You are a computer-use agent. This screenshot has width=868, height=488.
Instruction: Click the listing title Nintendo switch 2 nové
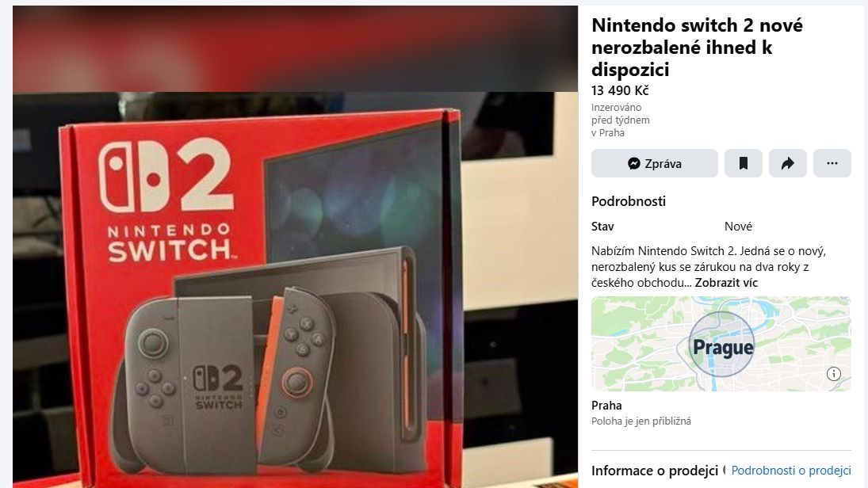697,47
